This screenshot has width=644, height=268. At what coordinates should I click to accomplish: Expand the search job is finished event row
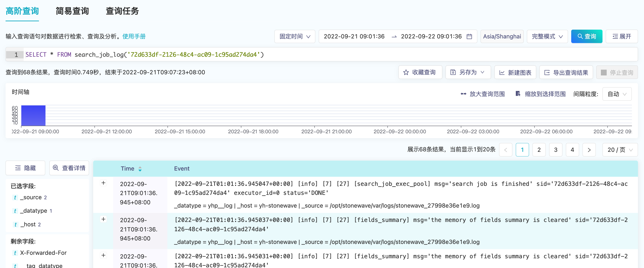103,183
